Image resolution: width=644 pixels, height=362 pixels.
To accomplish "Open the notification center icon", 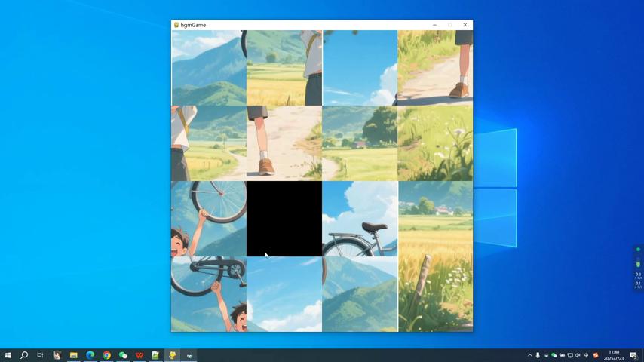I will 633,355.
